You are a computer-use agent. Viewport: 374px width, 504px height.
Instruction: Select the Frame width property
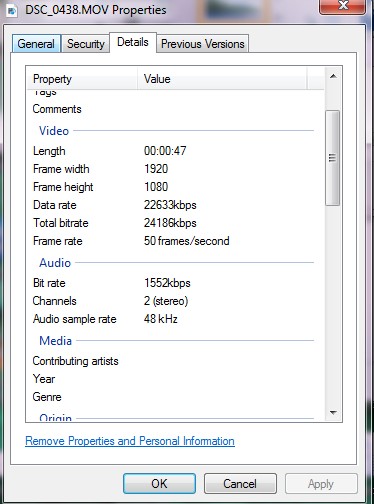[61, 169]
